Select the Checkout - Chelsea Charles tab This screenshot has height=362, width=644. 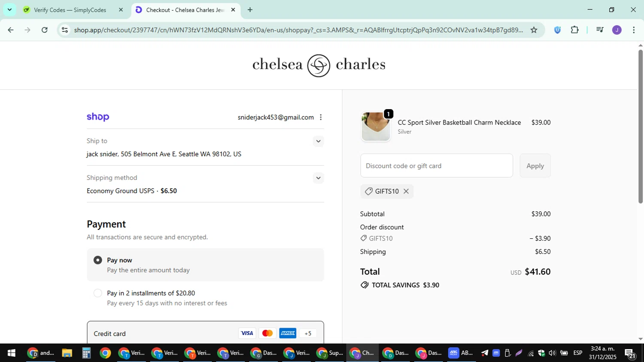pyautogui.click(x=185, y=10)
